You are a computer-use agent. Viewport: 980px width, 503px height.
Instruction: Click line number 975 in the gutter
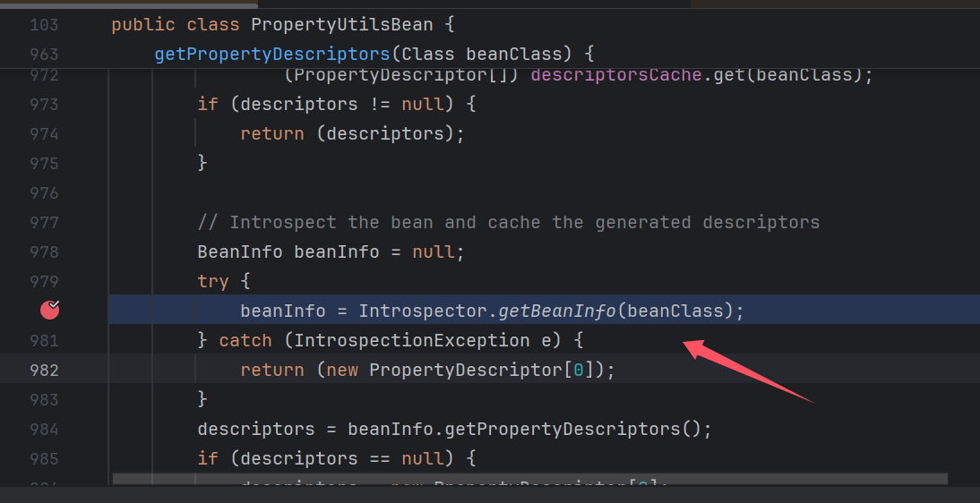click(x=45, y=163)
